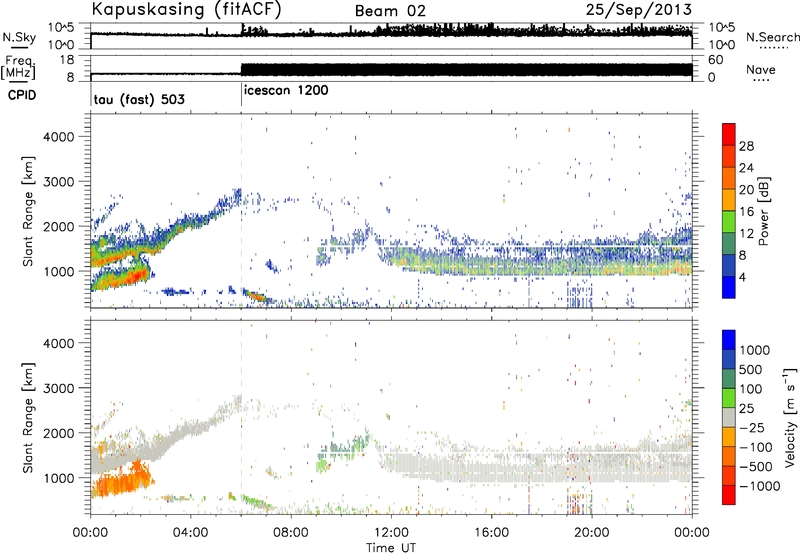Image resolution: width=800 pixels, height=554 pixels.
Task: Click the Velocity [m s⁻¹] colorbar title
Action: (x=790, y=417)
